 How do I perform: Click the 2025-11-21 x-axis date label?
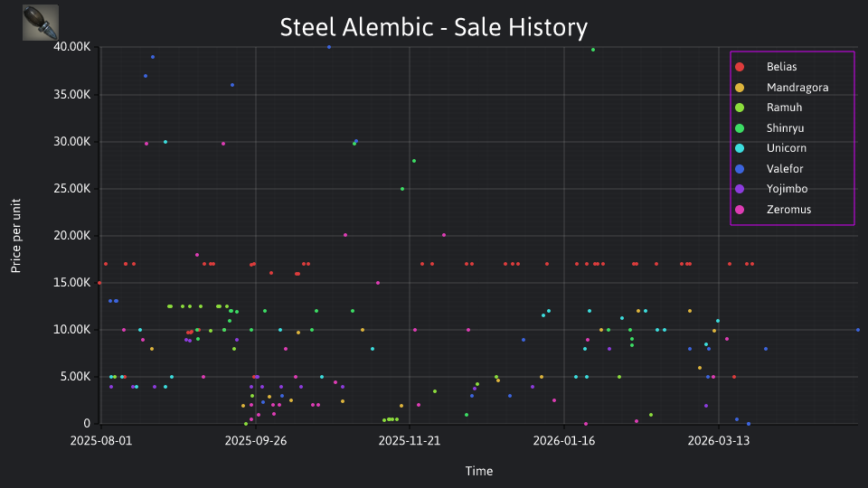coord(410,441)
